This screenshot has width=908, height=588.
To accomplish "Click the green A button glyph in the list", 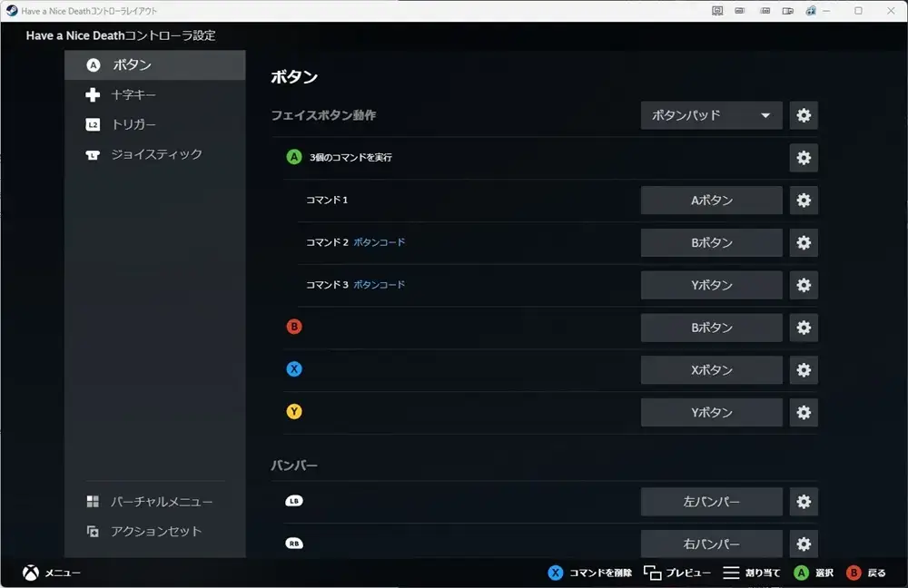I will (x=294, y=157).
